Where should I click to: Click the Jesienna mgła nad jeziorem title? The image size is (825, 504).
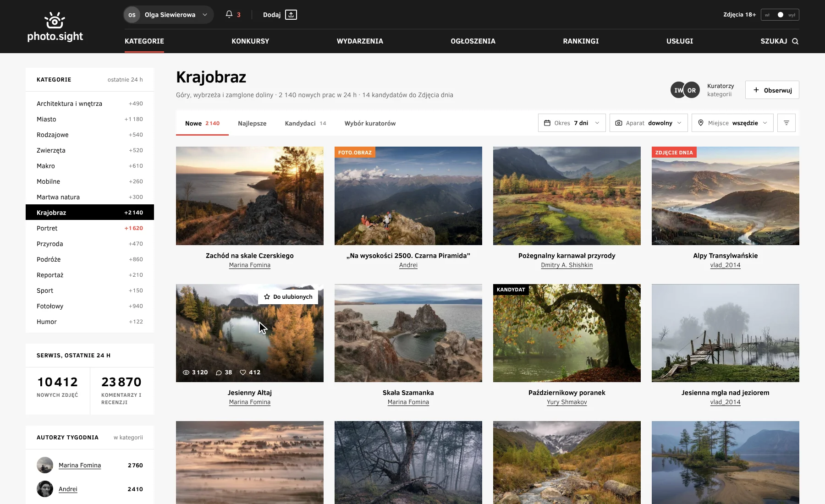click(726, 393)
